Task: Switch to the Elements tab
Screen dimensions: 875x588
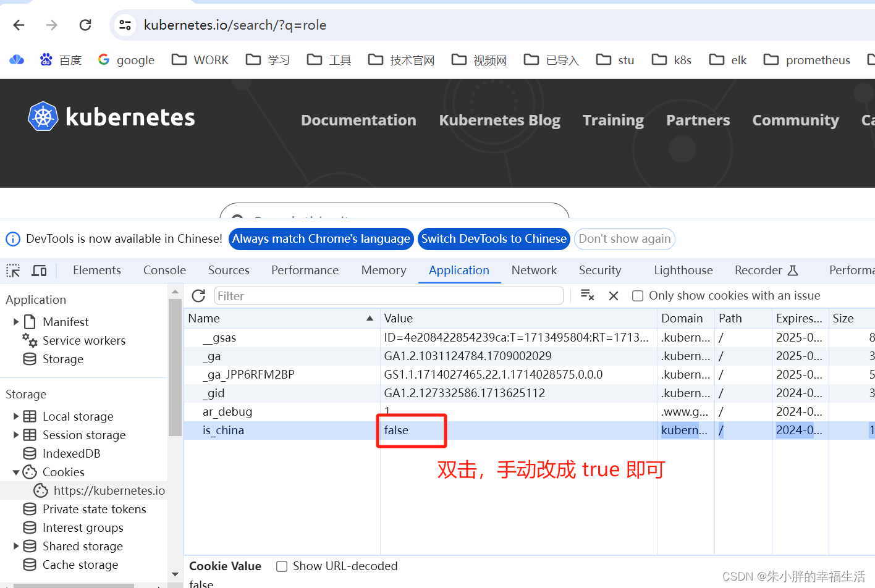Action: [x=97, y=271]
